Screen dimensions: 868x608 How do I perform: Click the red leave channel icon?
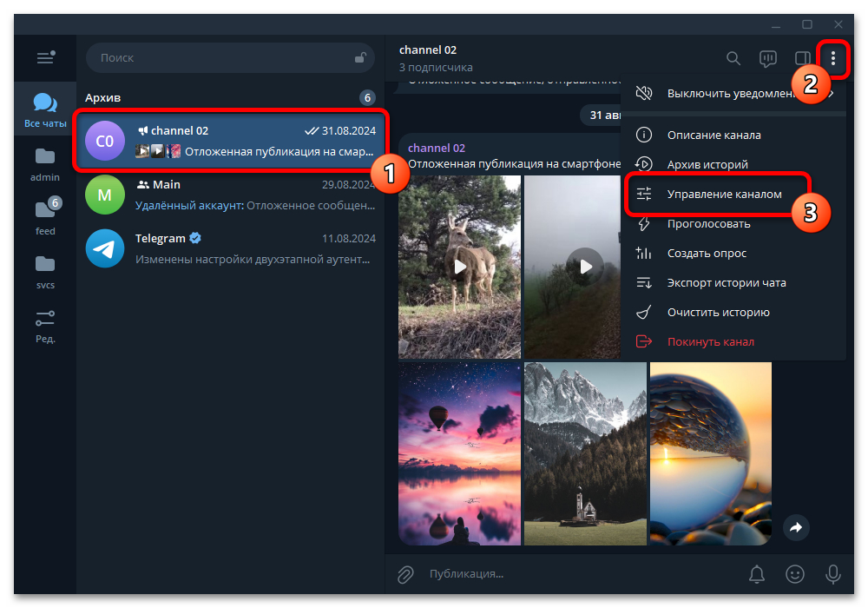click(x=644, y=341)
